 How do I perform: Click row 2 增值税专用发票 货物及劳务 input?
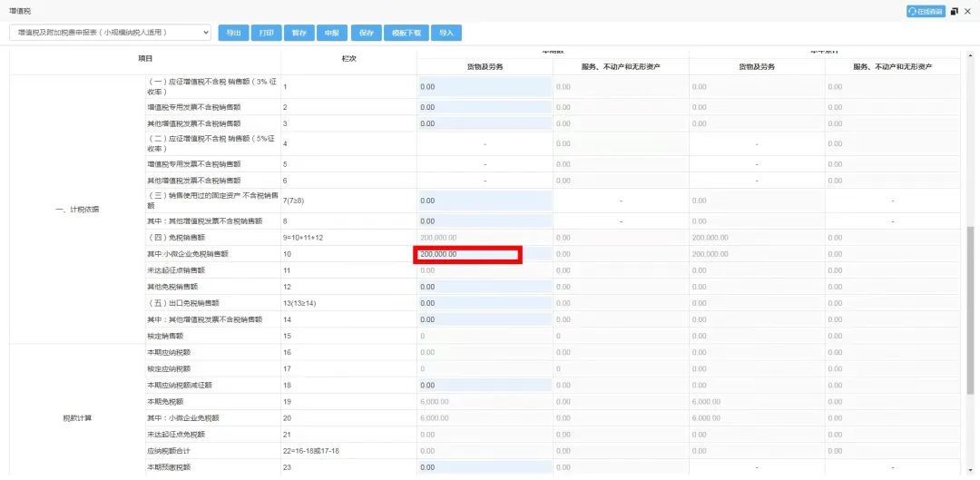485,107
